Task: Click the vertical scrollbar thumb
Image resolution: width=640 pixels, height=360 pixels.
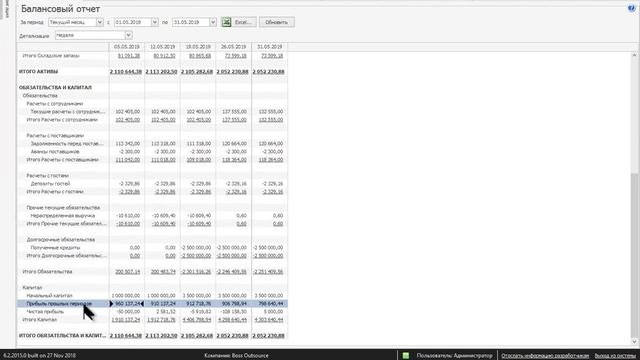Action: [x=634, y=255]
